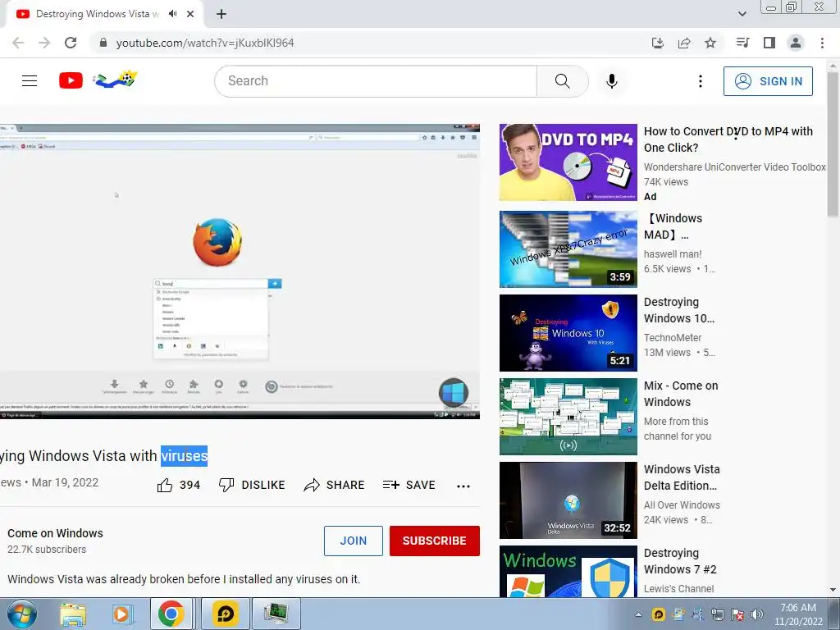
Task: Play the video in the main player
Action: 240,272
